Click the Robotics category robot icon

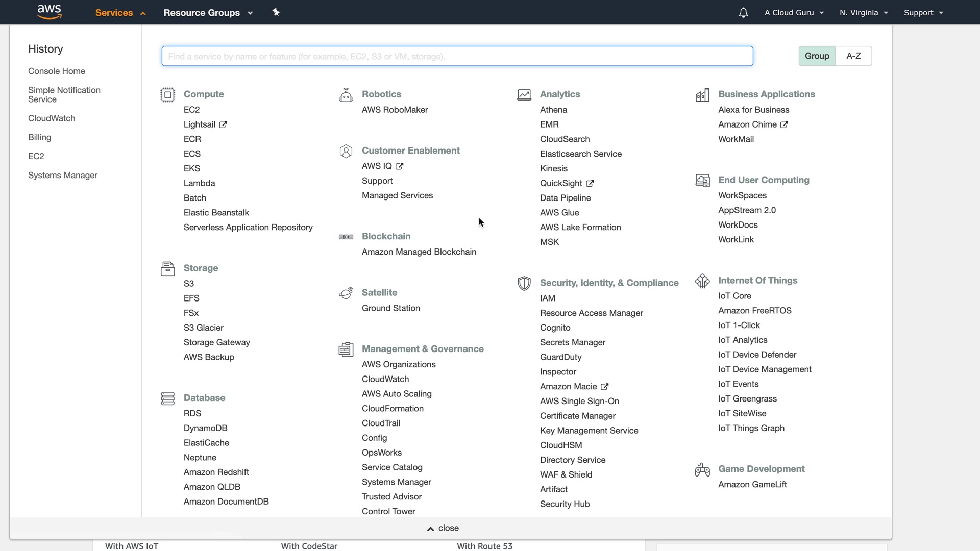click(x=346, y=95)
